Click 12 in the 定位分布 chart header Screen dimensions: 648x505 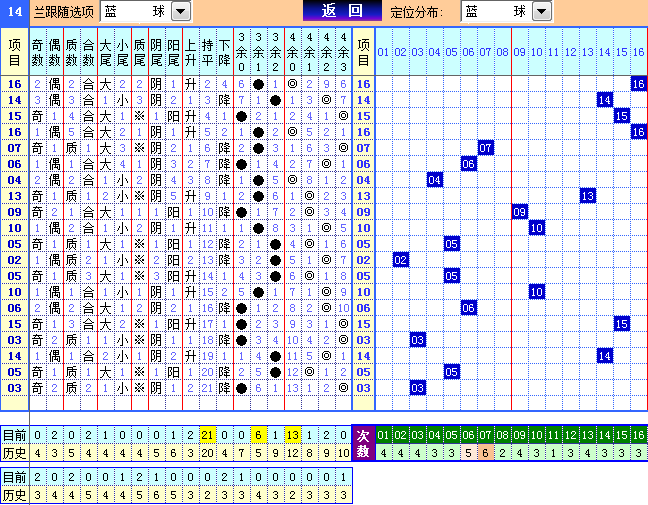pyautogui.click(x=571, y=52)
